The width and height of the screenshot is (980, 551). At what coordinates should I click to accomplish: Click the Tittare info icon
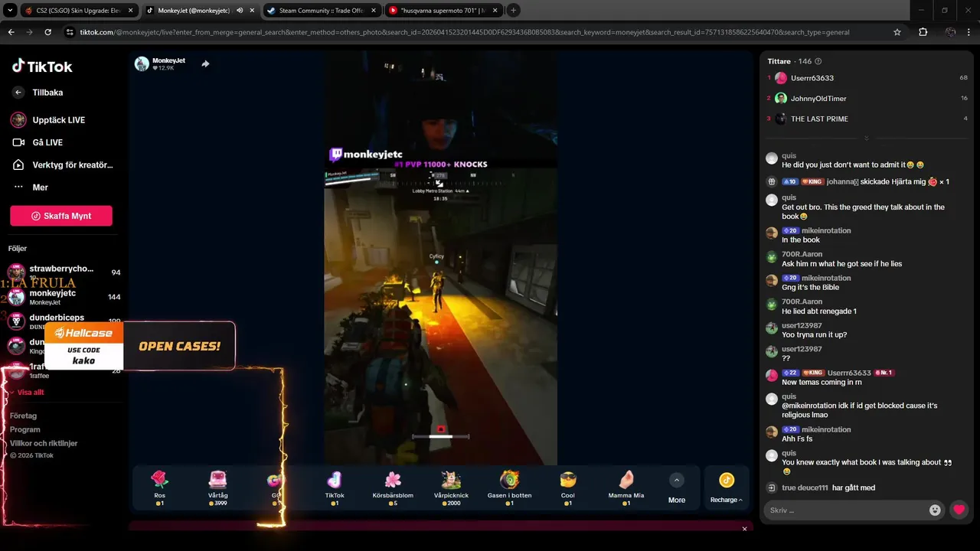pyautogui.click(x=818, y=61)
